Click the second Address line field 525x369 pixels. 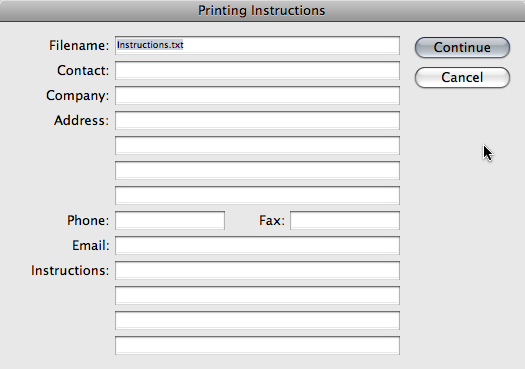pyautogui.click(x=257, y=145)
